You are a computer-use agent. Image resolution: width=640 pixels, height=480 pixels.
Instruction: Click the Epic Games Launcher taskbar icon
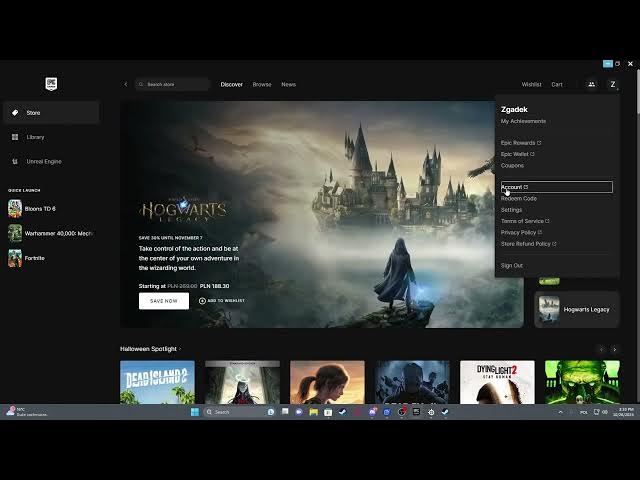point(416,412)
